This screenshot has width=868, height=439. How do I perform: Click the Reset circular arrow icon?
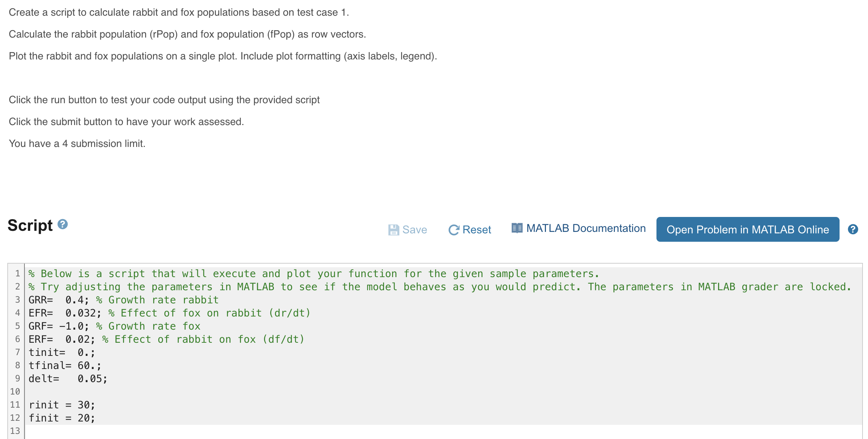pos(453,229)
